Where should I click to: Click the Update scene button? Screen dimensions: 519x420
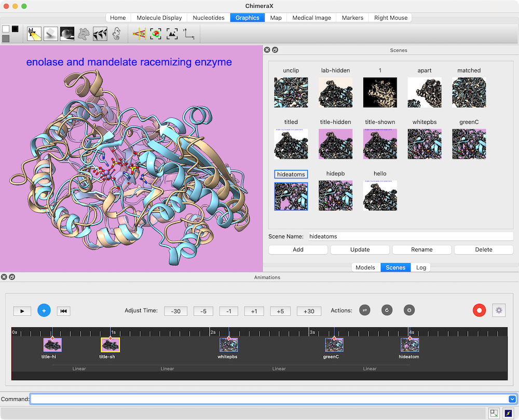[360, 249]
